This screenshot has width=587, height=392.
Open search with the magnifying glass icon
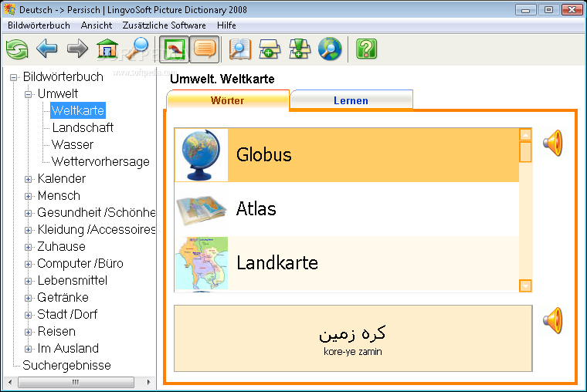click(x=137, y=49)
